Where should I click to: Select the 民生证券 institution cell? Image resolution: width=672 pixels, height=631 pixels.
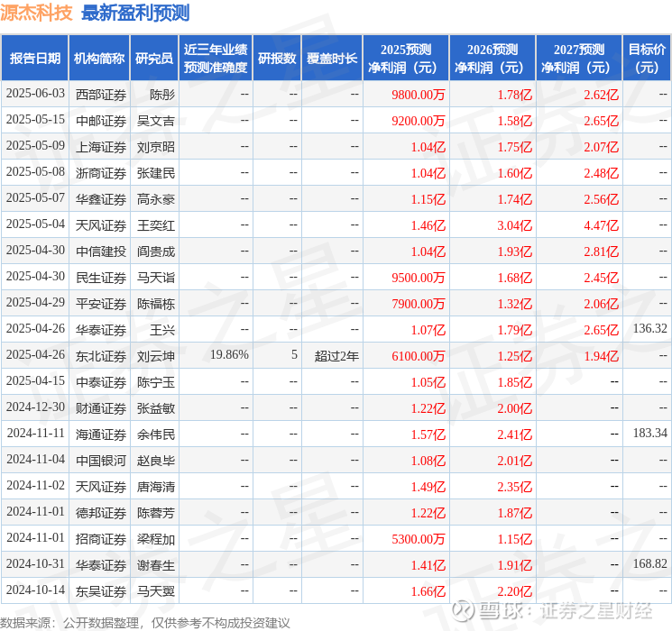(x=101, y=278)
